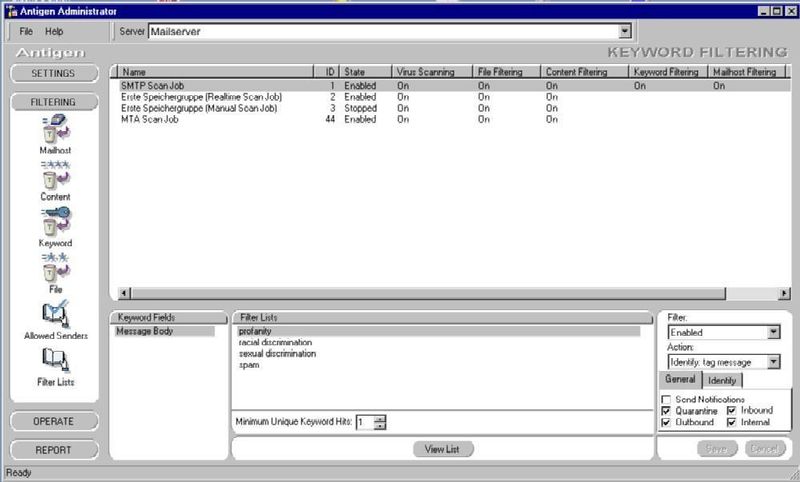Select the Keyword filtering icon

point(56,222)
